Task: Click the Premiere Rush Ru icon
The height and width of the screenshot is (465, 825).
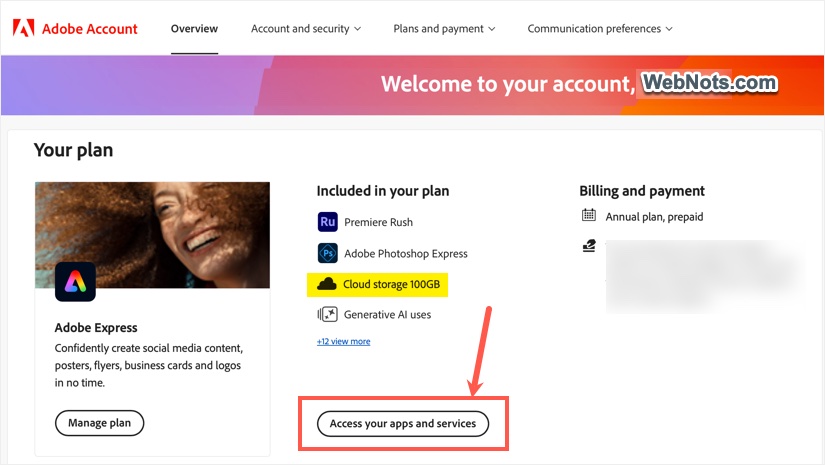Action: (x=327, y=222)
